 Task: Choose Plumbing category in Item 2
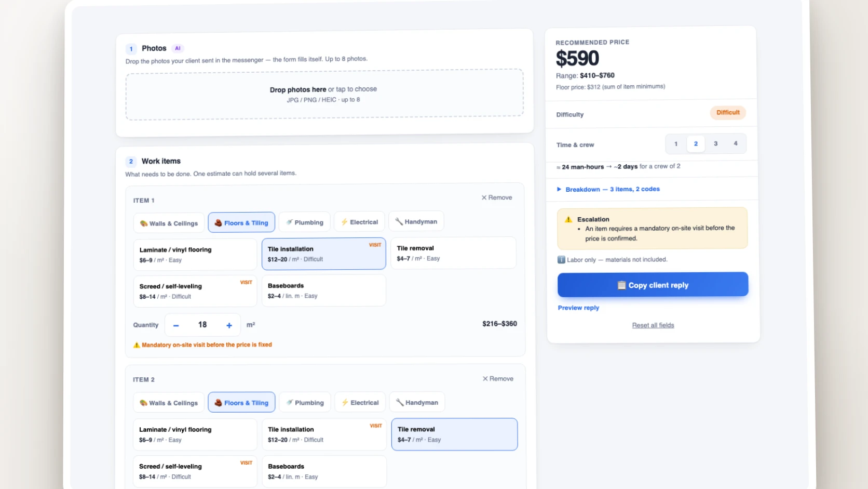305,402
